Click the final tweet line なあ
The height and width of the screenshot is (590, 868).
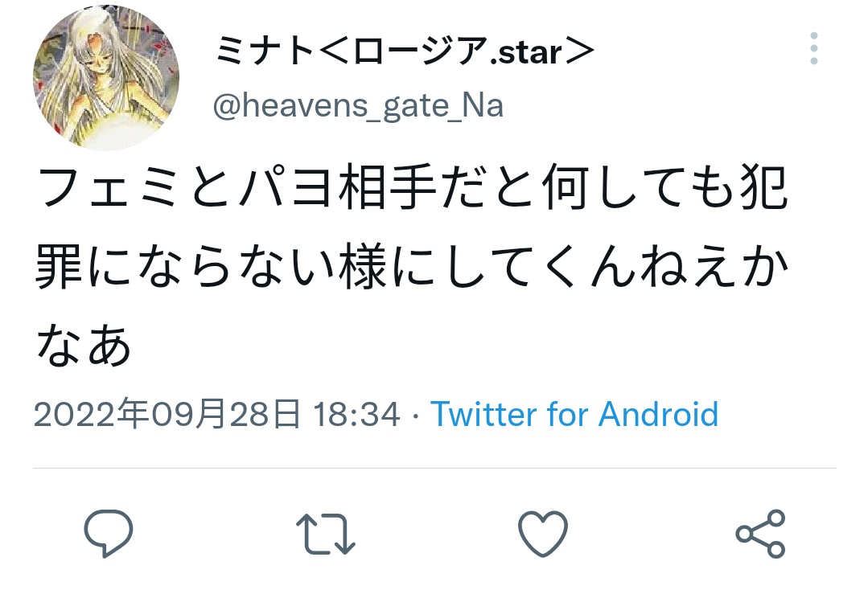84,346
